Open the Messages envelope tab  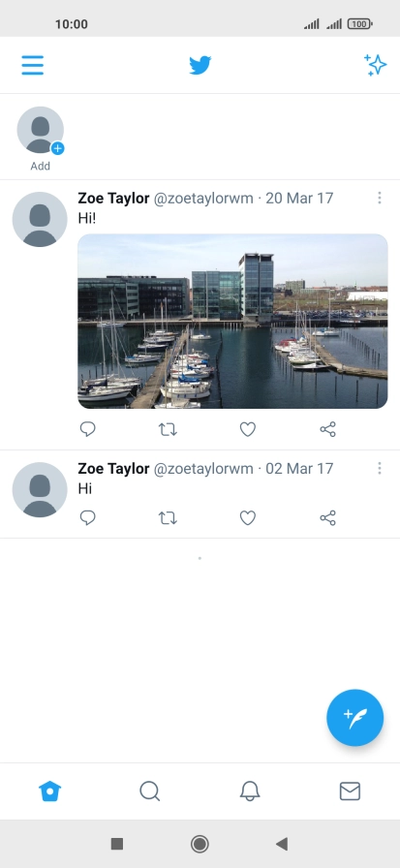click(350, 791)
